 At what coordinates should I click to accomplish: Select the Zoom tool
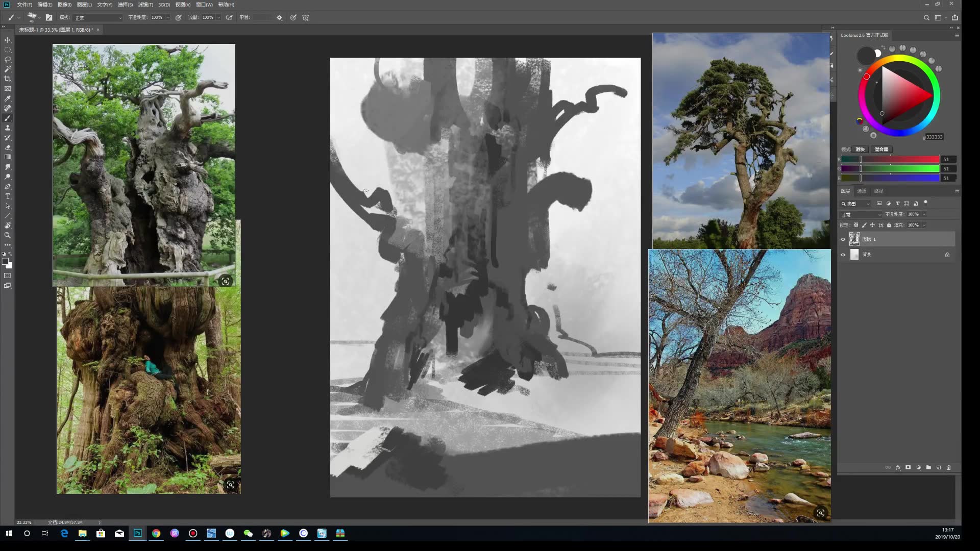point(8,235)
